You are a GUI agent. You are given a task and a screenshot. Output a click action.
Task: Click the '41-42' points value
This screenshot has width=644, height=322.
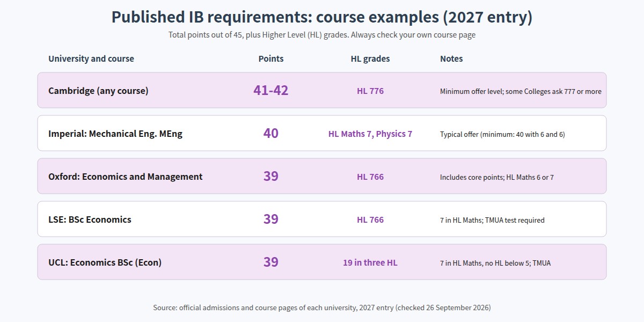pos(271,90)
